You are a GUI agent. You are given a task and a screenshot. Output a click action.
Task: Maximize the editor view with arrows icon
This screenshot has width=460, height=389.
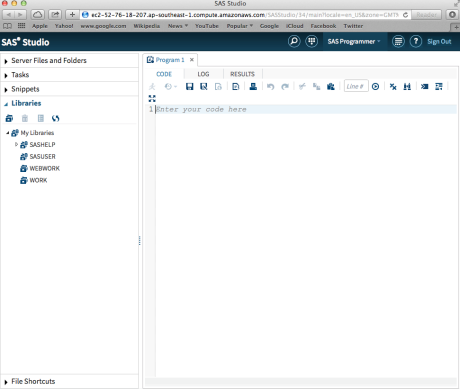pyautogui.click(x=152, y=98)
